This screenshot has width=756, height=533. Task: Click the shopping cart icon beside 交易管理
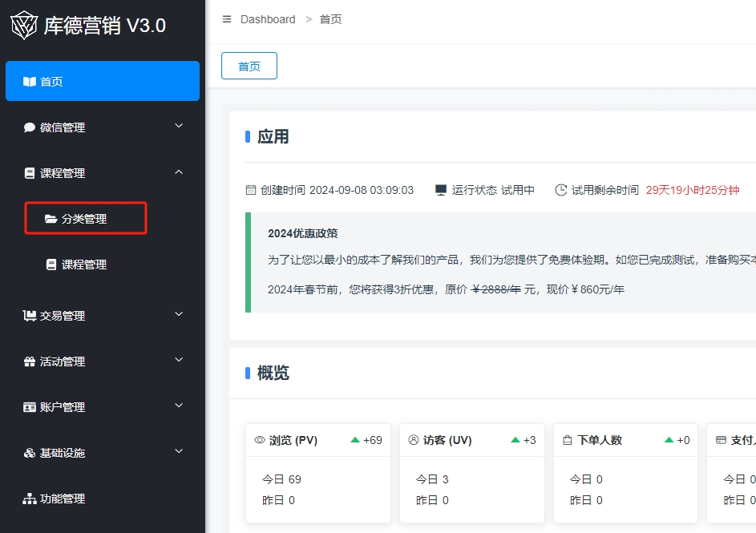click(30, 316)
